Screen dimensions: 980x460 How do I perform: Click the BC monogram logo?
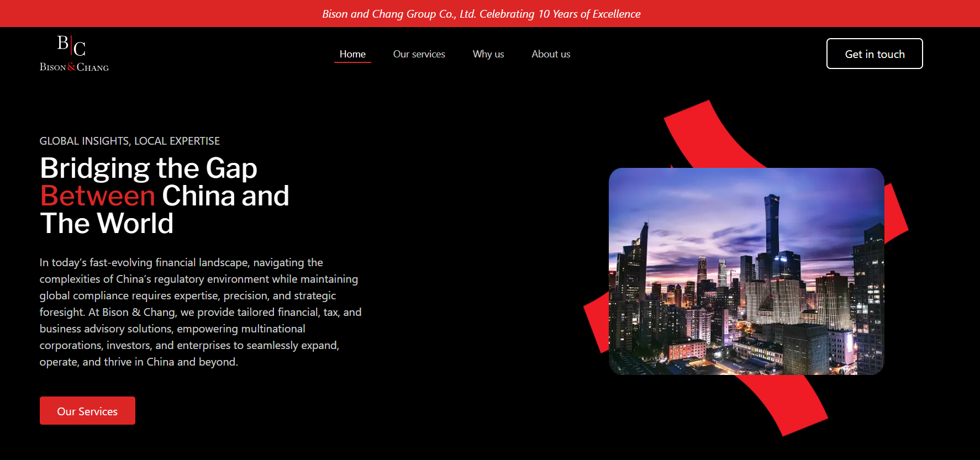click(x=71, y=46)
